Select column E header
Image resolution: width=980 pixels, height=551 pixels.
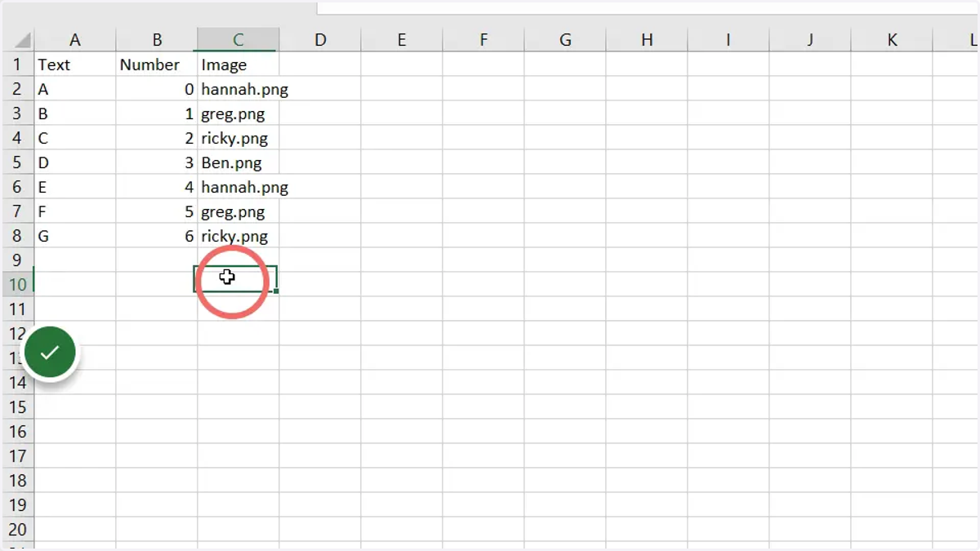402,39
